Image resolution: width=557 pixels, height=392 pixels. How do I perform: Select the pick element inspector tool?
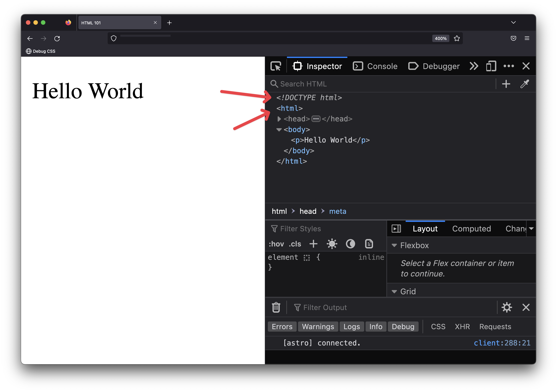[x=276, y=66]
